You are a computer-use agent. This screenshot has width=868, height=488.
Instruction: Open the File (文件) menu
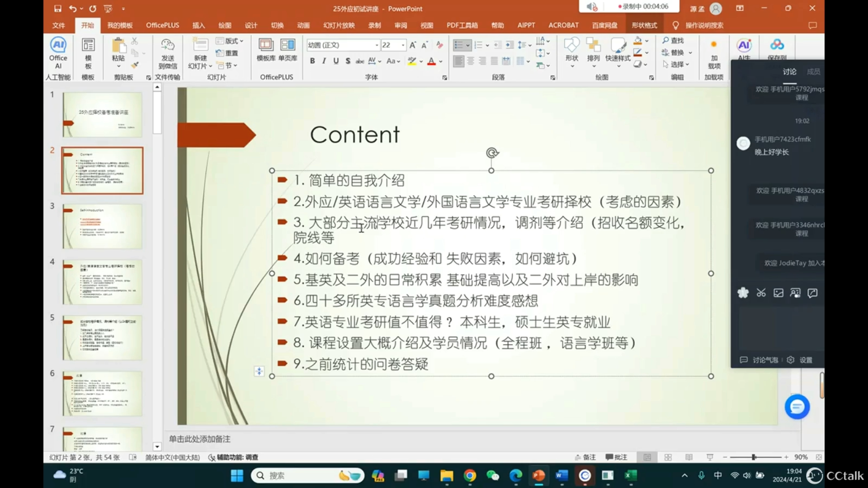click(58, 25)
